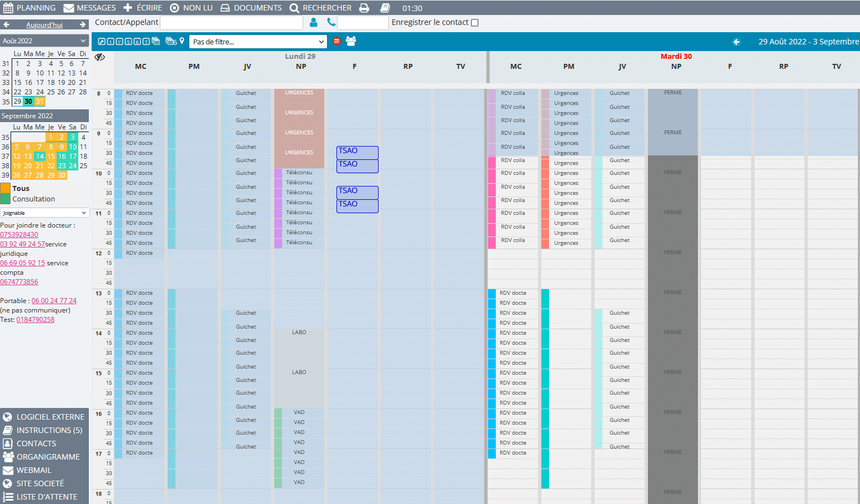860x504 pixels.
Task: Switch to 6-day view icon
Action: pyautogui.click(x=137, y=42)
